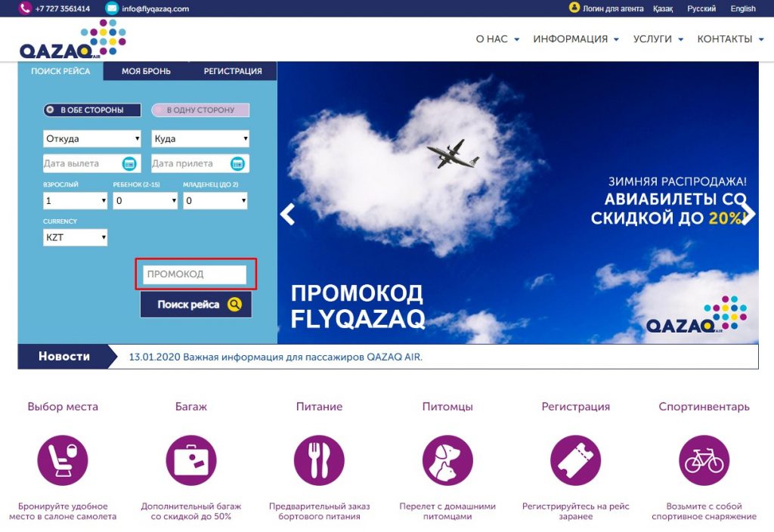Click the pets icon under Питомцы
The height and width of the screenshot is (532, 774).
(x=448, y=459)
